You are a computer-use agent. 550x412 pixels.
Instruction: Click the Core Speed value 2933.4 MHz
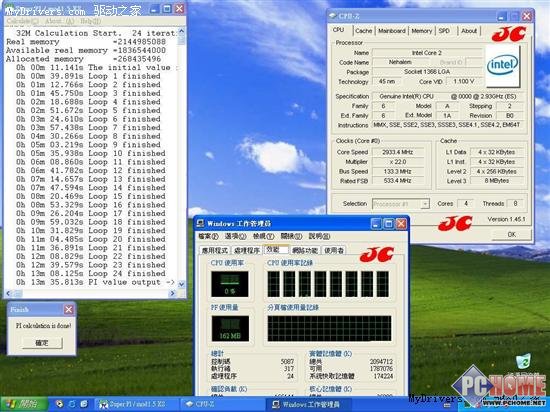pos(397,152)
